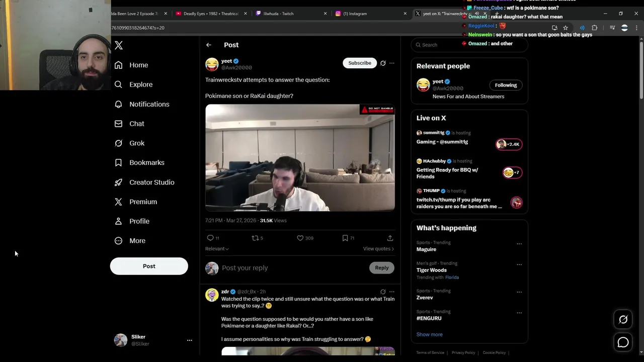Click the white Post button in sidebar
This screenshot has height=362, width=644.
coord(149,266)
